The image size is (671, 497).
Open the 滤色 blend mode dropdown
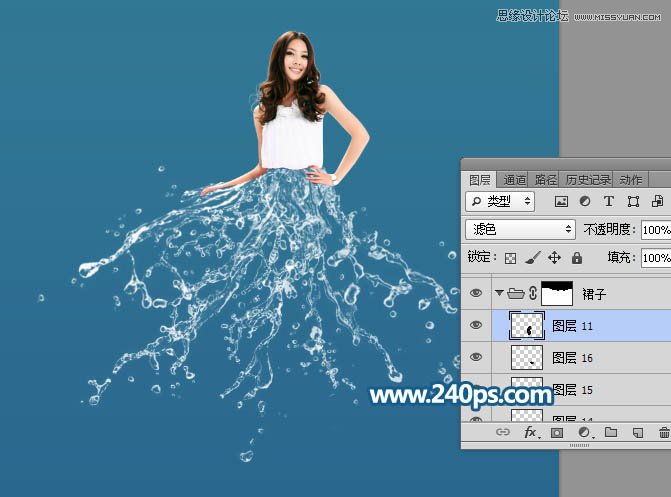click(x=520, y=229)
